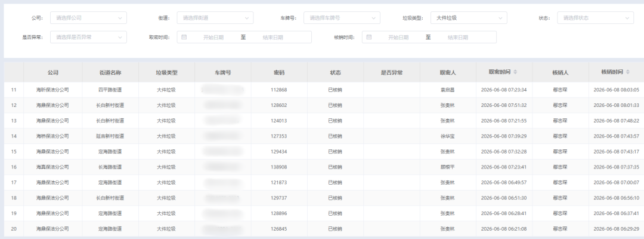Click the calendar icon in 核销时间 range
644x239 pixels.
coord(369,37)
